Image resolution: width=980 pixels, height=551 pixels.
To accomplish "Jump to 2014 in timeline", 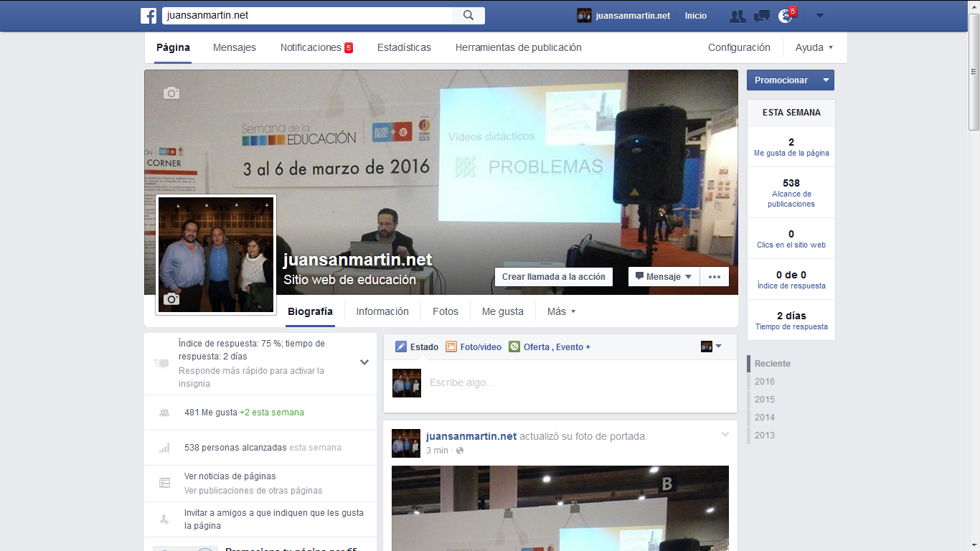I will pyautogui.click(x=765, y=418).
